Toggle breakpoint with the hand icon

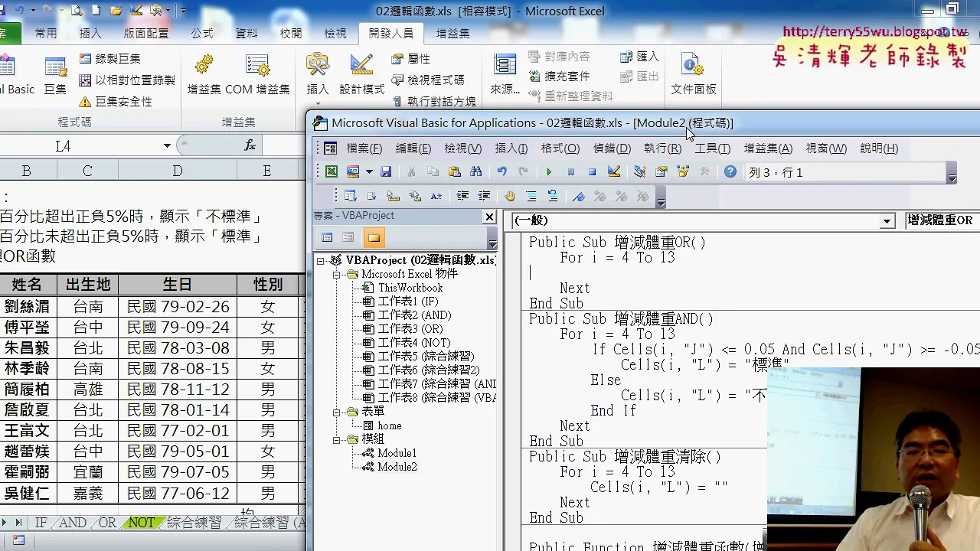pos(510,197)
